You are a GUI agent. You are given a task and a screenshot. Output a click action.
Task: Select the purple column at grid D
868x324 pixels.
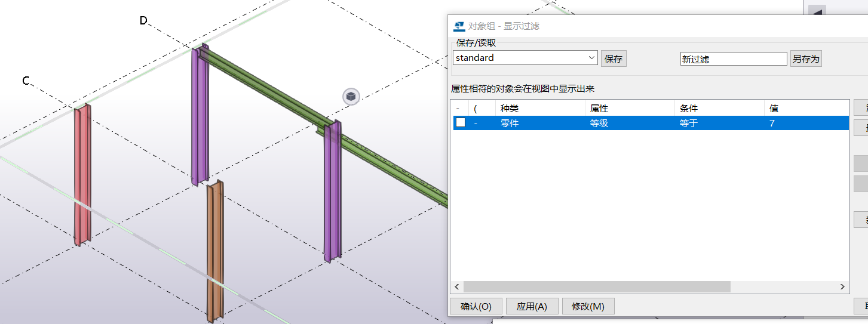coord(200,115)
